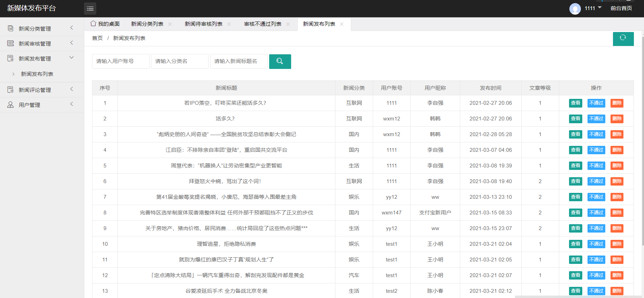Click 不通过 for row 1 若IPO落空
The image size is (644, 298).
(x=596, y=103)
